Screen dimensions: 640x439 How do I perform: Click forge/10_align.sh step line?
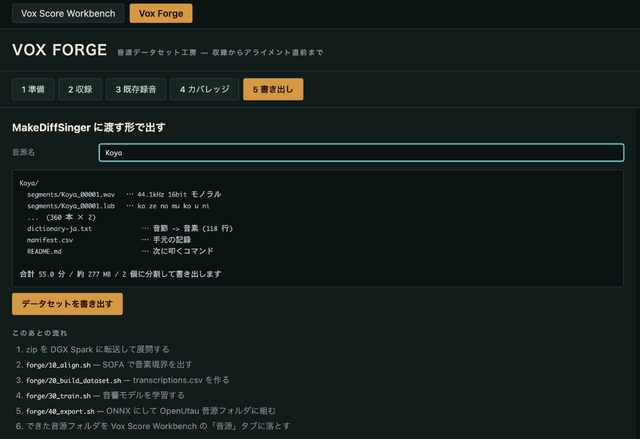[104, 365]
